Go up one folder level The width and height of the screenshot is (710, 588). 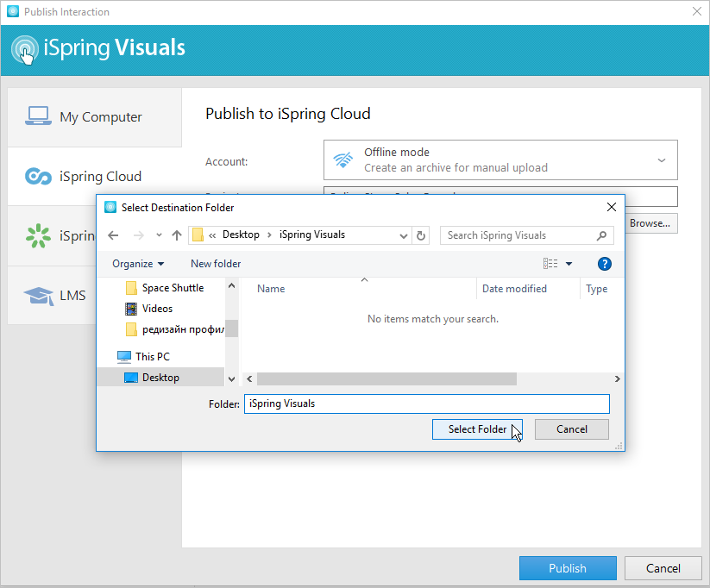click(177, 235)
